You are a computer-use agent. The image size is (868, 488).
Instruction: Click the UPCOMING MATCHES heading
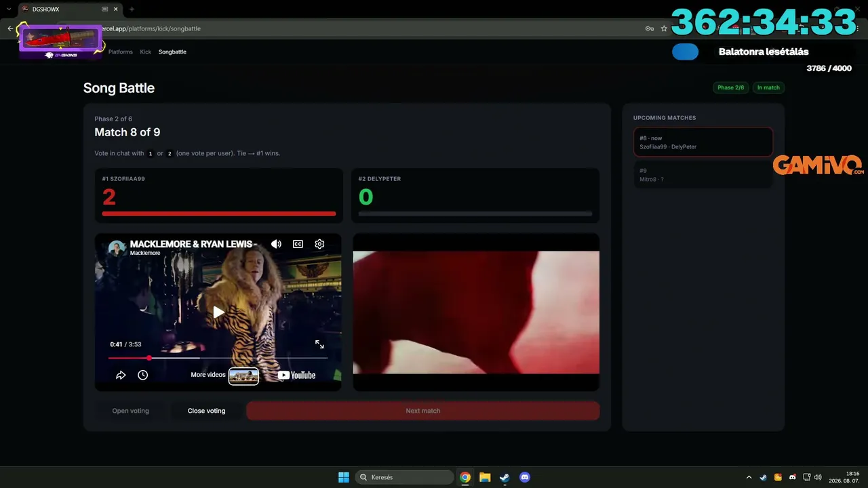click(x=665, y=118)
